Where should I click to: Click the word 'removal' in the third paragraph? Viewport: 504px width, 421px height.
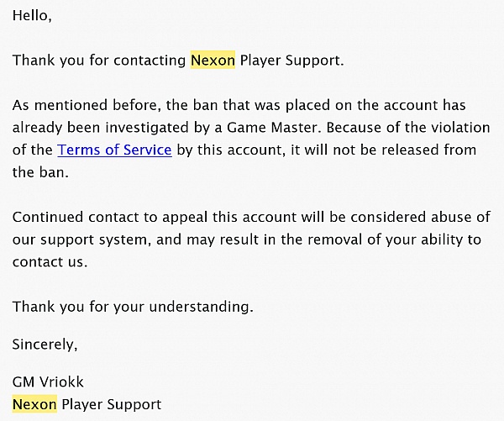coord(332,239)
